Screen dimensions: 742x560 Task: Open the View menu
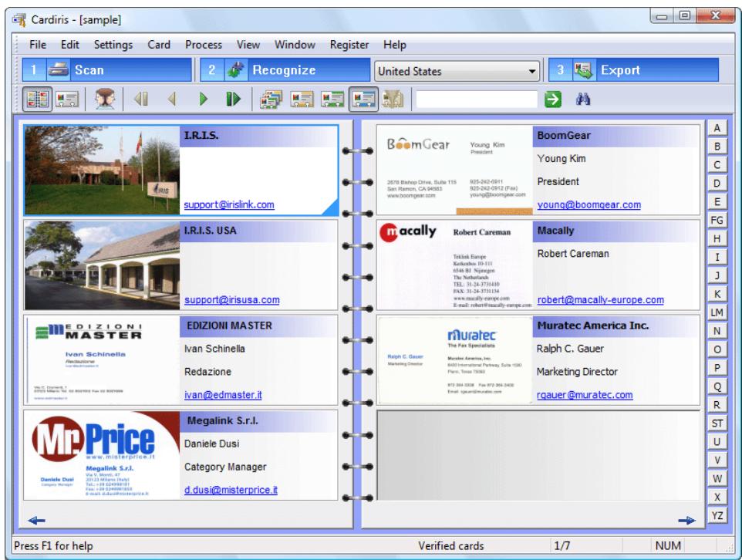(x=248, y=45)
